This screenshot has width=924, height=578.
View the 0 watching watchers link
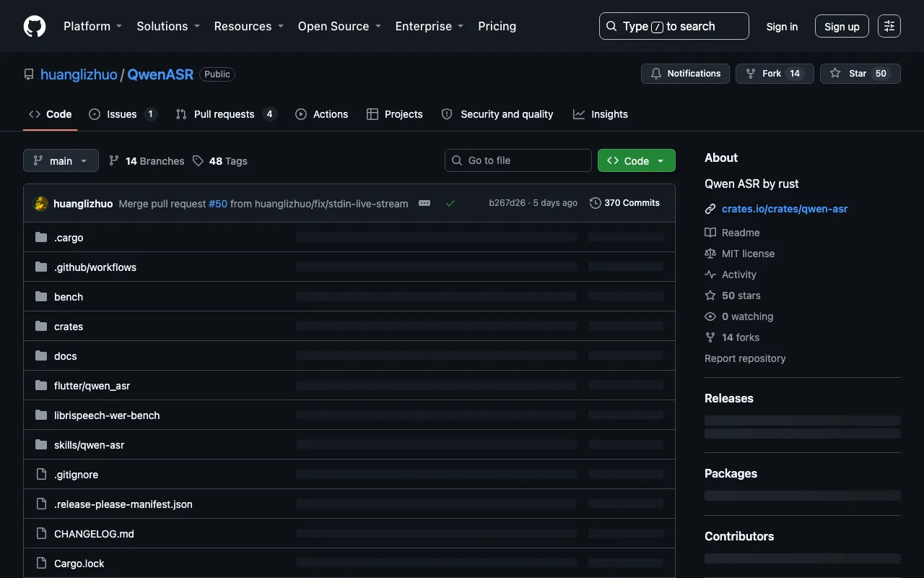point(739,316)
